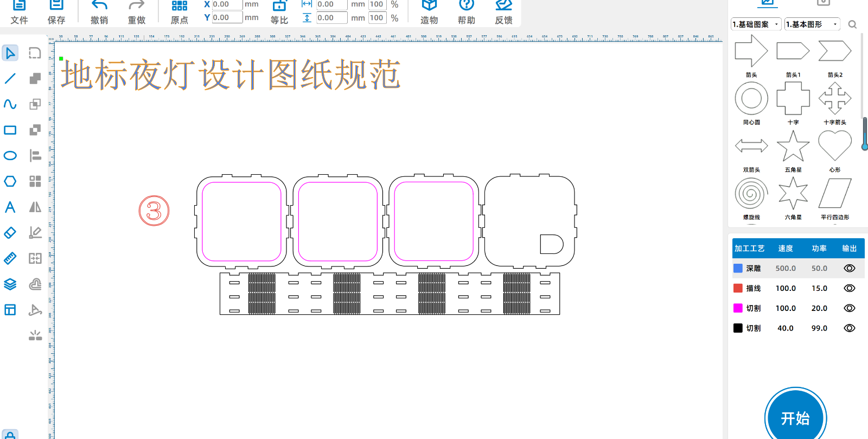Click the X coordinate input field
868x439 pixels.
coord(227,4)
